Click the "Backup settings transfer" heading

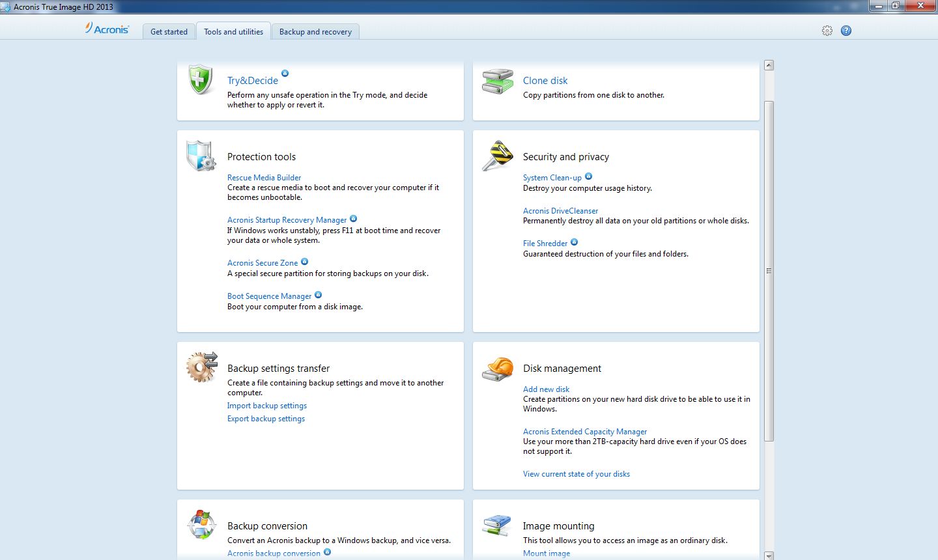[x=278, y=369]
